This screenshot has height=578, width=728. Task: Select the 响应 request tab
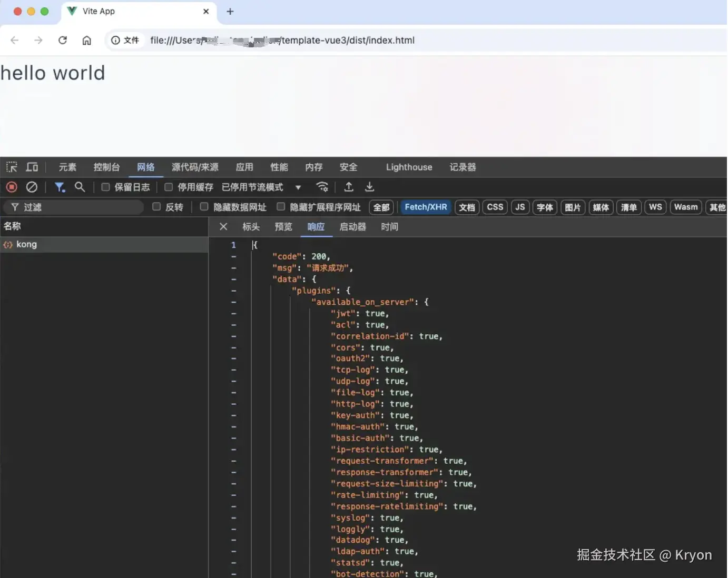coord(316,226)
